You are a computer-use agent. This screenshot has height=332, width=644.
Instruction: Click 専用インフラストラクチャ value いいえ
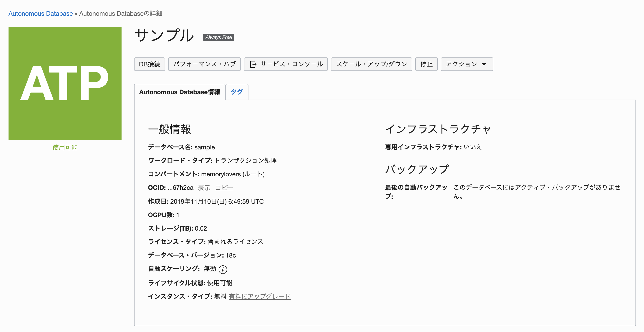(473, 147)
